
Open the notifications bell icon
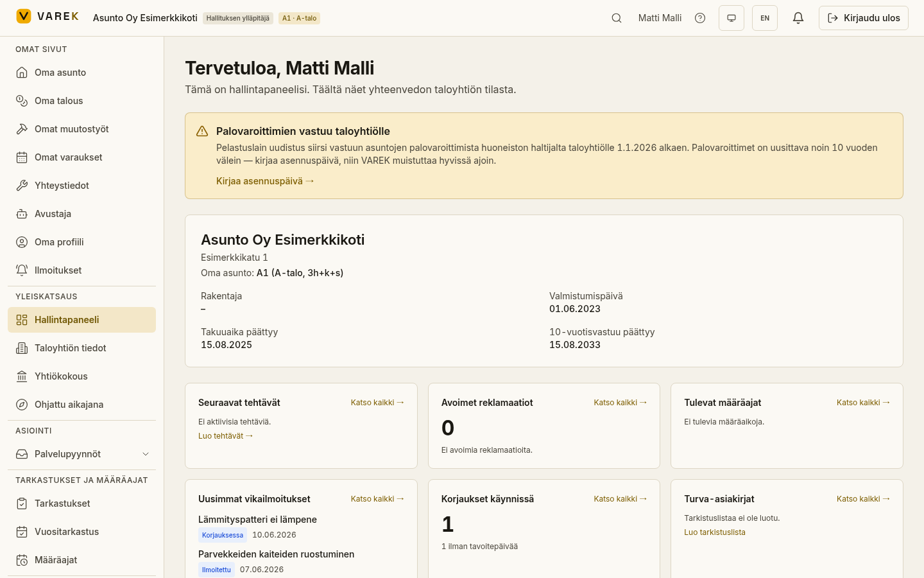point(798,18)
